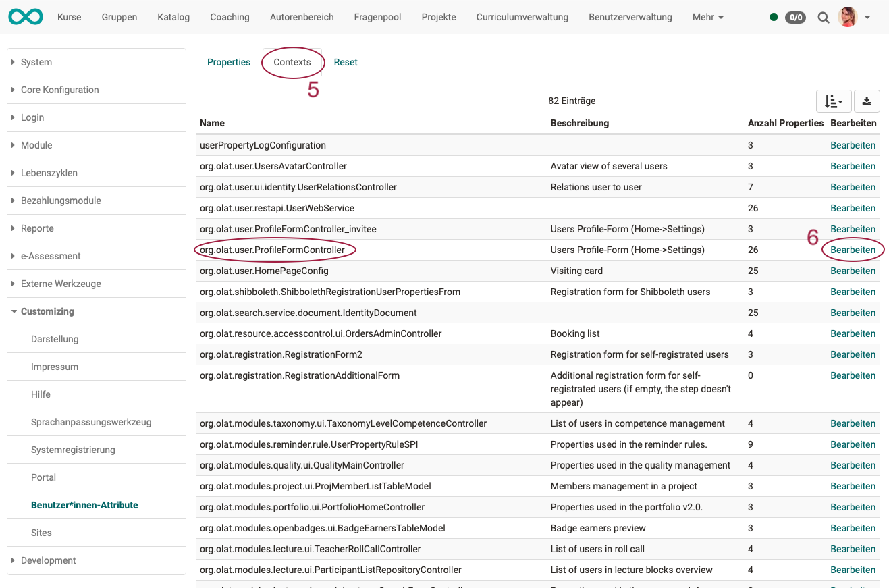Select Sprachanpassungswerkzeug in the sidebar

click(91, 422)
